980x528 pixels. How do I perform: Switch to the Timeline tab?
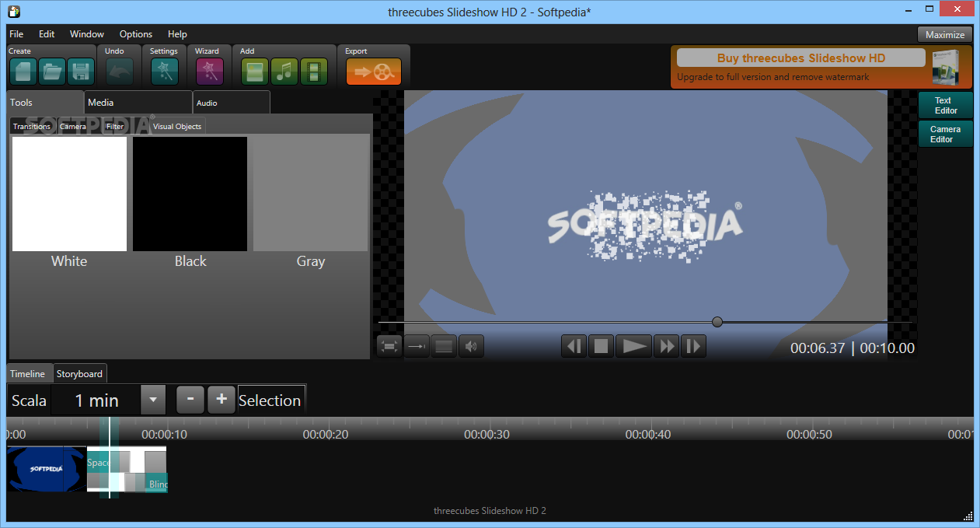click(28, 374)
